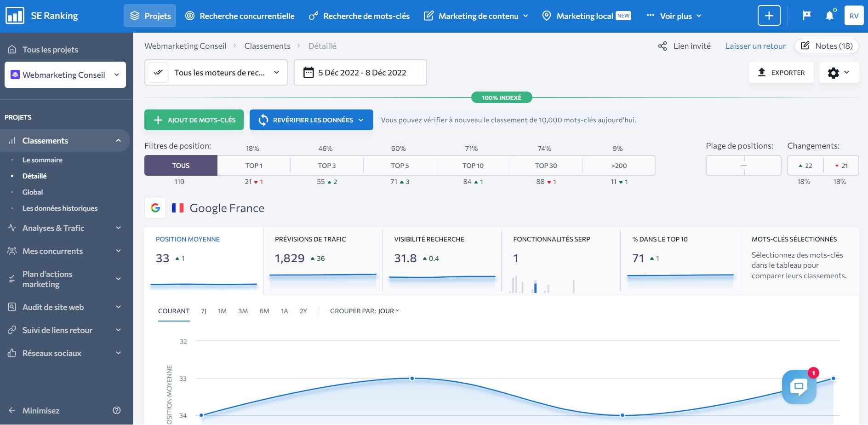This screenshot has width=868, height=425.
Task: Expand the Voir plus menu
Action: (x=674, y=16)
